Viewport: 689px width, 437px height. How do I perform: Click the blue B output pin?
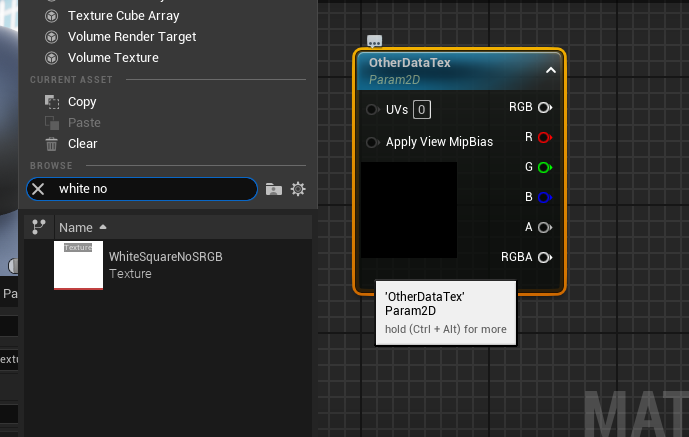pyautogui.click(x=545, y=197)
